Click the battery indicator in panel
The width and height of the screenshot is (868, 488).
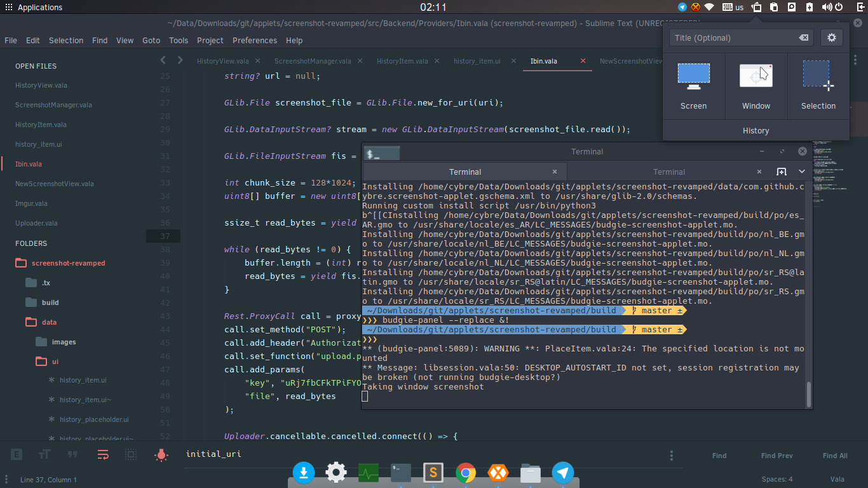pos(809,7)
